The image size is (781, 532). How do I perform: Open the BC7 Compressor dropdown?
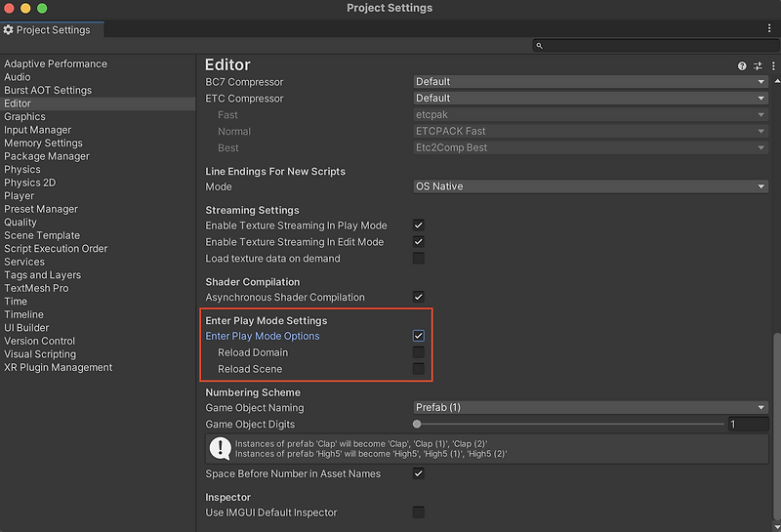point(590,82)
